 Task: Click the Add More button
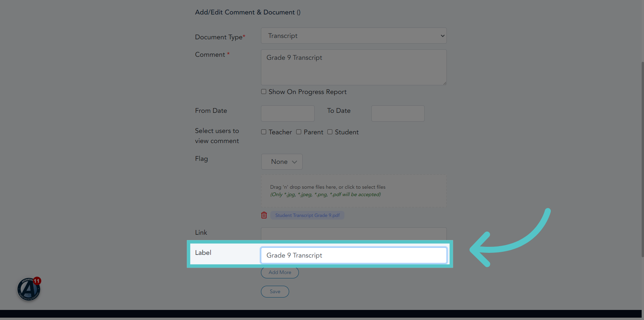tap(280, 272)
